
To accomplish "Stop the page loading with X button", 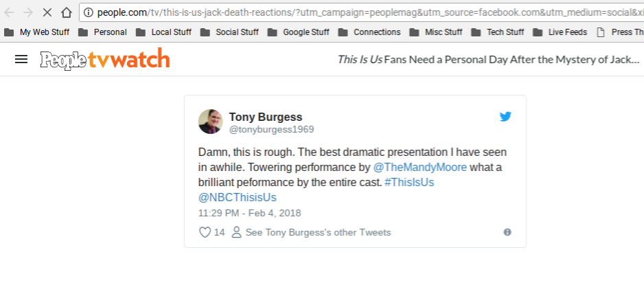I will tap(47, 12).
